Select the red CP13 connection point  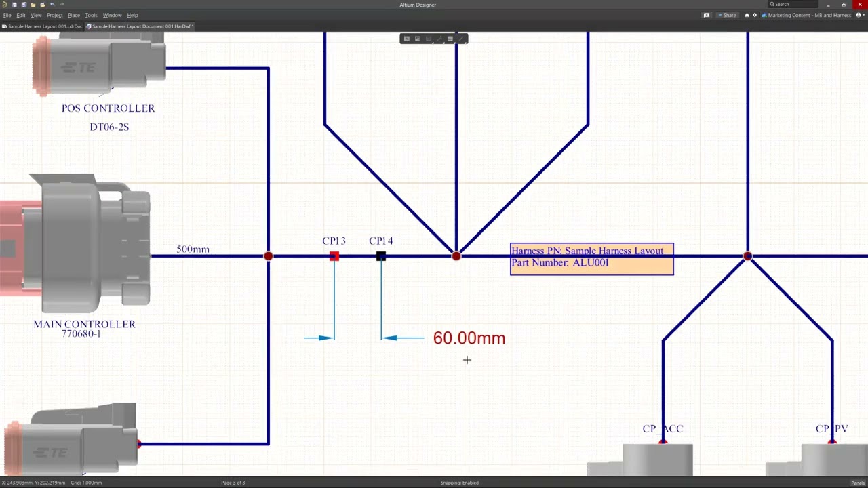tap(334, 256)
